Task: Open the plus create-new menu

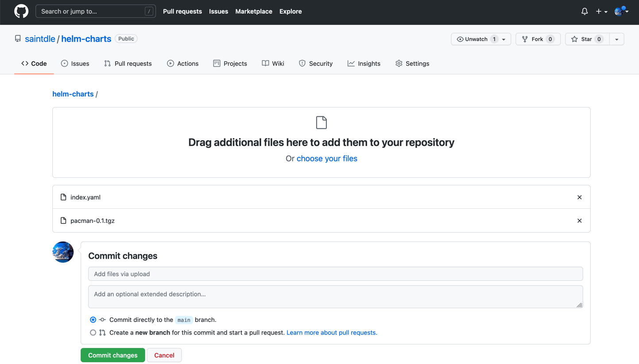Action: 601,11
